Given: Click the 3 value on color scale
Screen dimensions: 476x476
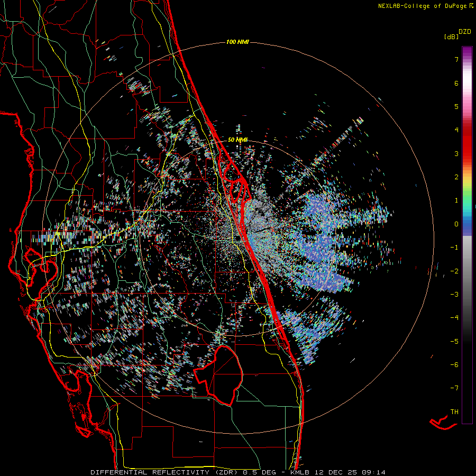Looking at the screenshot, I should click(x=456, y=153).
